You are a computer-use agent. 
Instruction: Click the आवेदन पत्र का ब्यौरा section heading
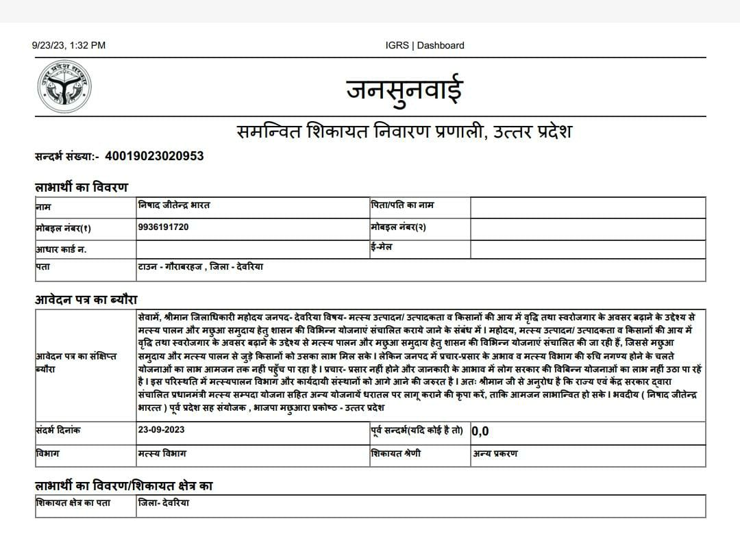pos(86,299)
